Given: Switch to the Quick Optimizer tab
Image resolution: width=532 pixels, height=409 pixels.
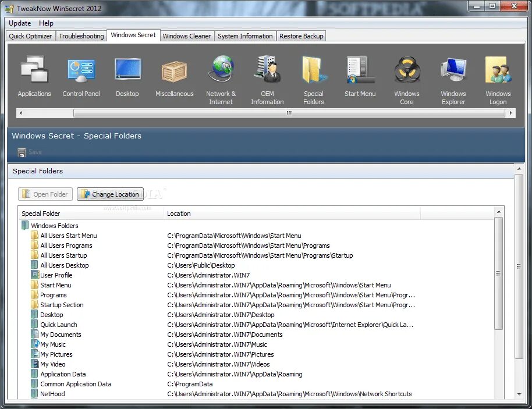Looking at the screenshot, I should click(30, 36).
